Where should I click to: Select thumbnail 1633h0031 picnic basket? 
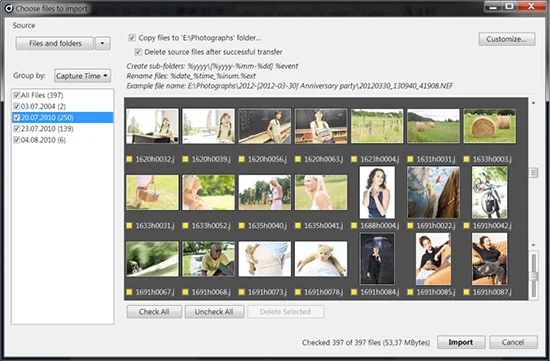152,193
